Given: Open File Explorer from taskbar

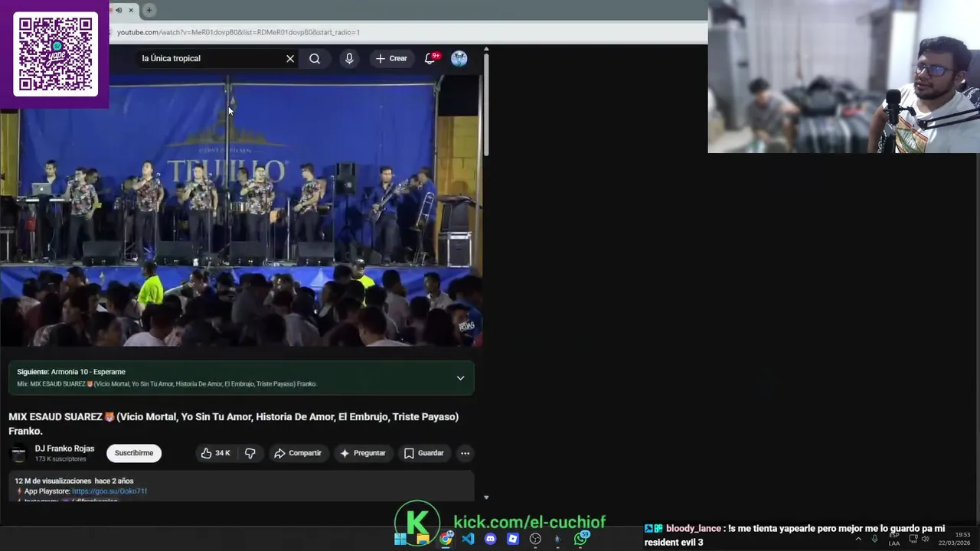Looking at the screenshot, I should 423,539.
